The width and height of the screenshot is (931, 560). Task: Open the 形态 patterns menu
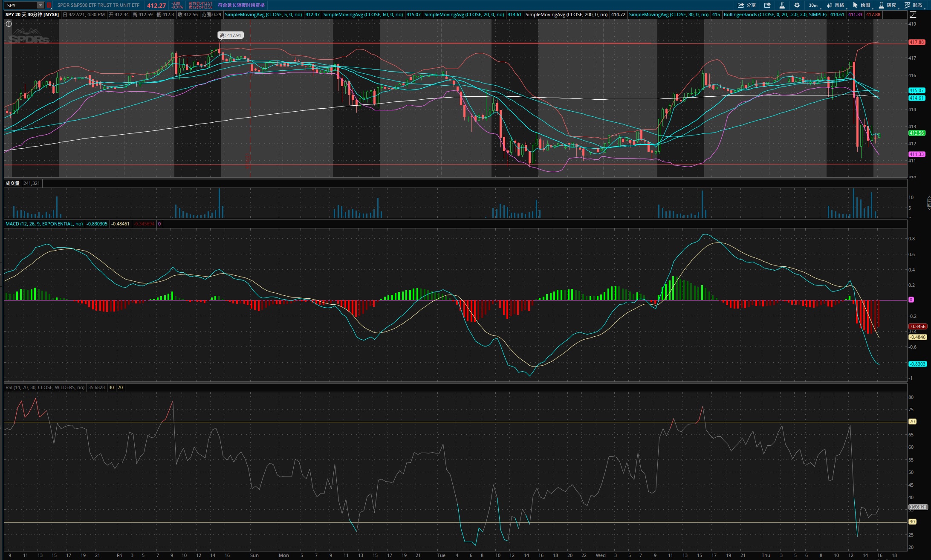[914, 5]
